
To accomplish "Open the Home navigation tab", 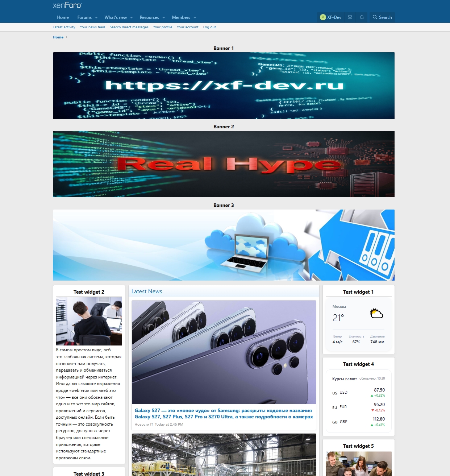I will (x=63, y=17).
